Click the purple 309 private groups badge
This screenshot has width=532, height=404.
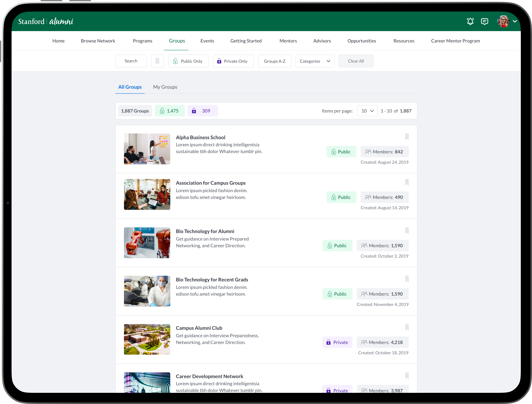point(202,111)
